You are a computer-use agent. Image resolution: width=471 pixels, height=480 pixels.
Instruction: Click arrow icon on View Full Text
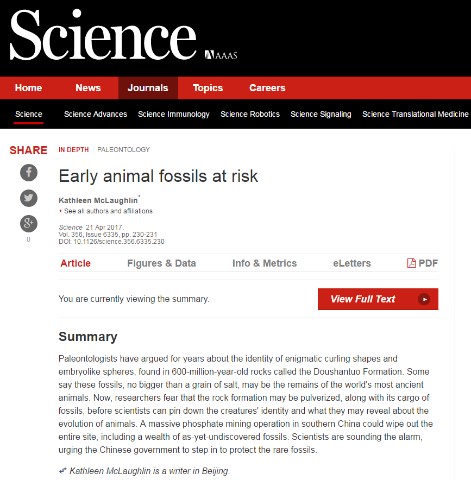tap(424, 299)
